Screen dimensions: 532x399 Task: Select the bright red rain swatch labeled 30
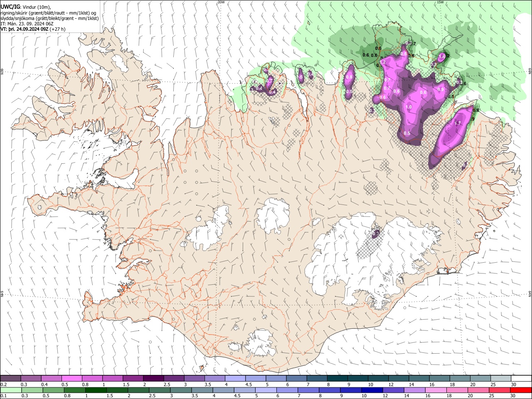pos(521,390)
